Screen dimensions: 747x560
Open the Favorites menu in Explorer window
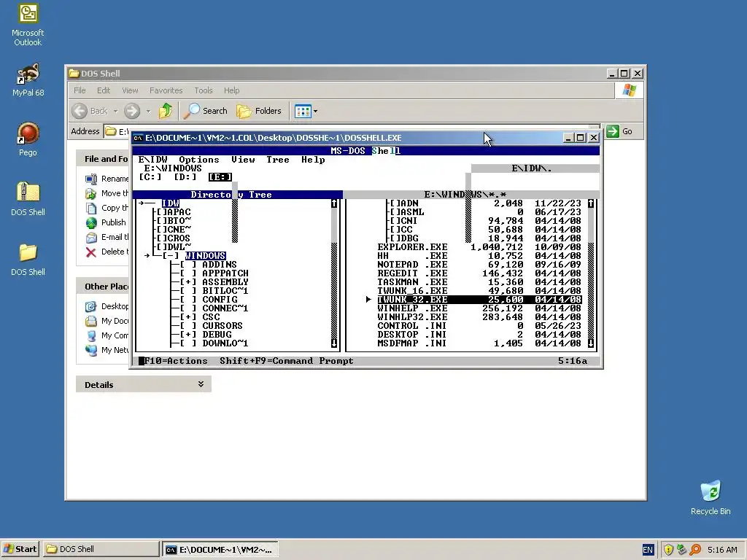pos(166,90)
